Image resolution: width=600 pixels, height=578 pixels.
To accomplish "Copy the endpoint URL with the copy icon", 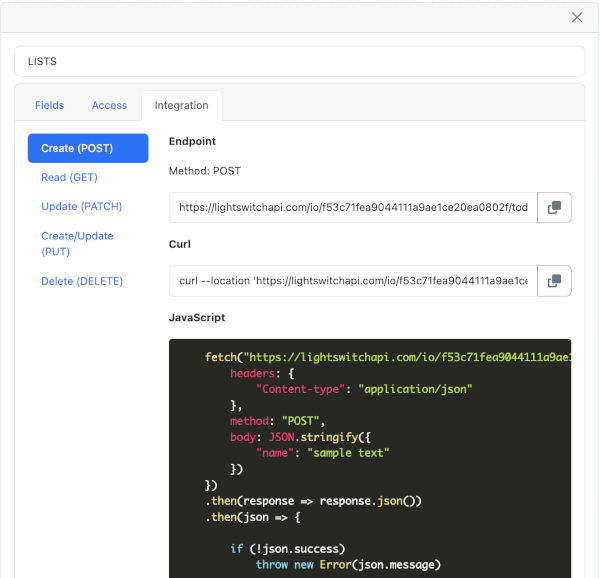I will click(554, 207).
